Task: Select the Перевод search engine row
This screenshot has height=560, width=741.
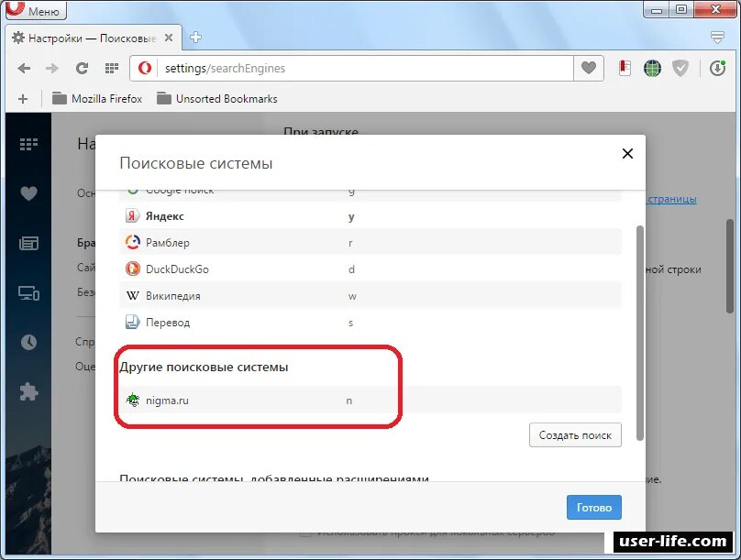Action: (370, 323)
